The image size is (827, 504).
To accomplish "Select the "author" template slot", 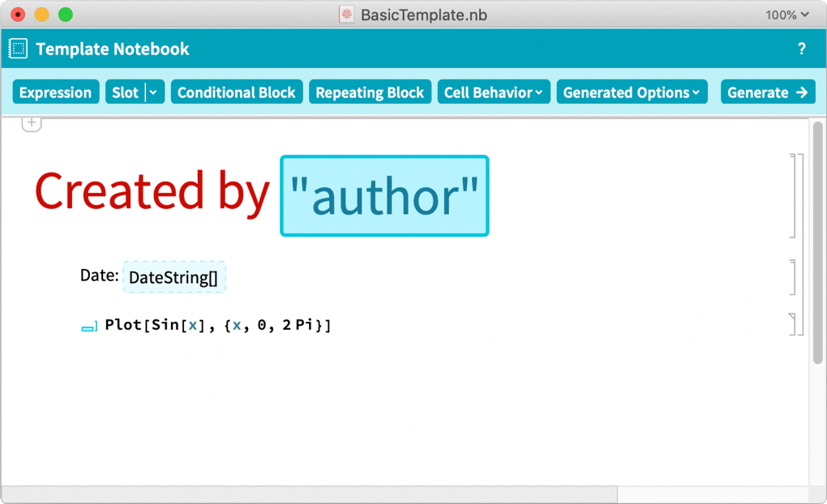I will [x=384, y=196].
